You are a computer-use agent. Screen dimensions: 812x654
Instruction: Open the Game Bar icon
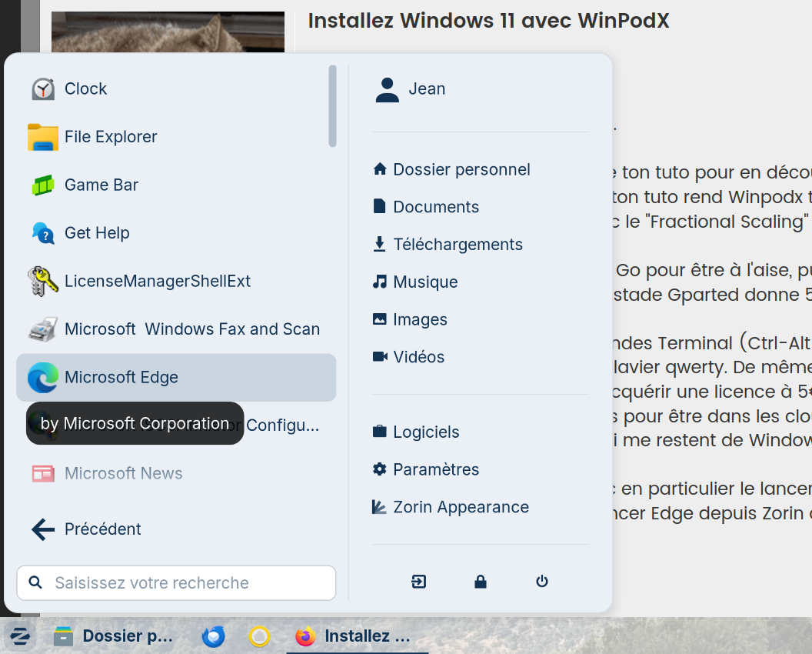tap(43, 185)
